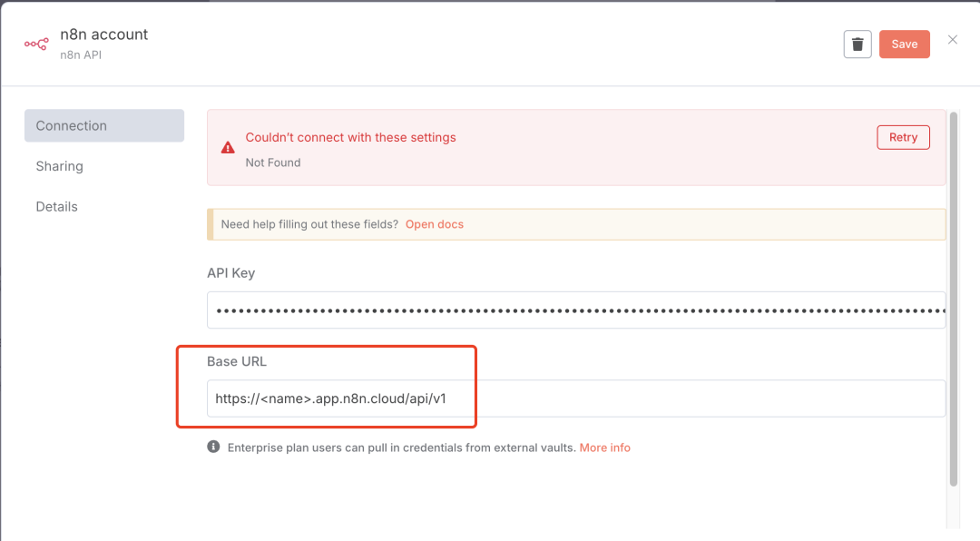Close the credential dialog with X
The image size is (980, 541).
[953, 40]
